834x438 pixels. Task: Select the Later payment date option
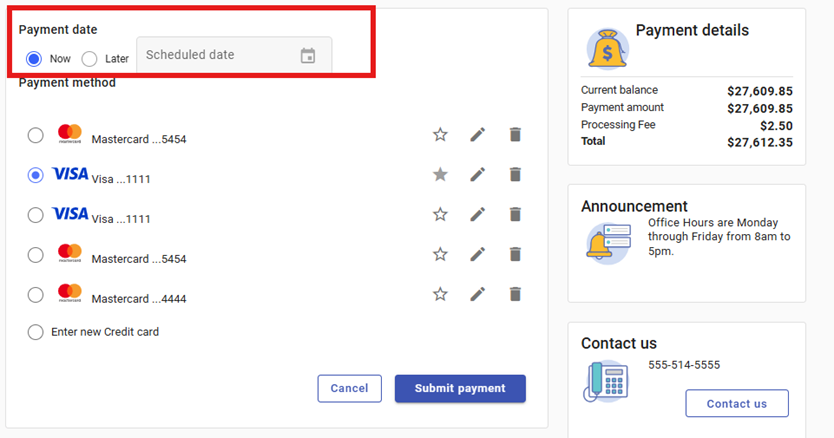[90, 59]
